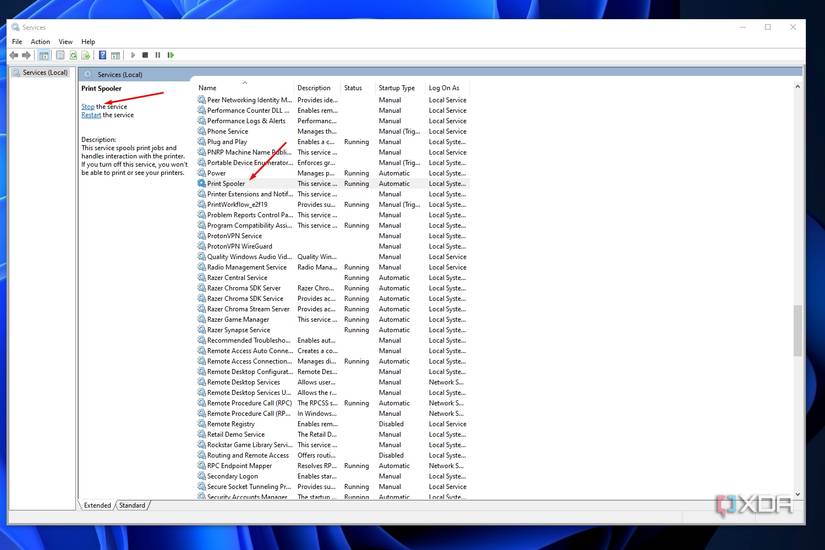Switch to the Standard tab
825x550 pixels.
pyautogui.click(x=132, y=505)
